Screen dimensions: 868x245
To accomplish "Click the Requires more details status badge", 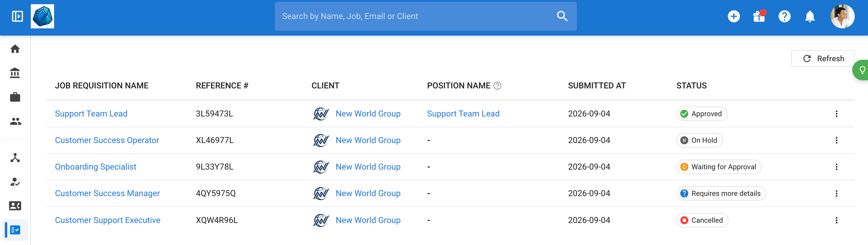I will pyautogui.click(x=721, y=193).
